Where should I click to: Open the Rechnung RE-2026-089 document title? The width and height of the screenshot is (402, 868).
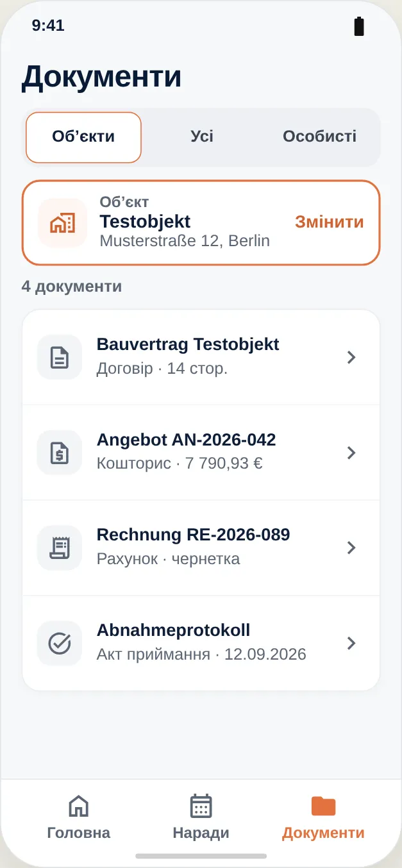click(x=193, y=534)
